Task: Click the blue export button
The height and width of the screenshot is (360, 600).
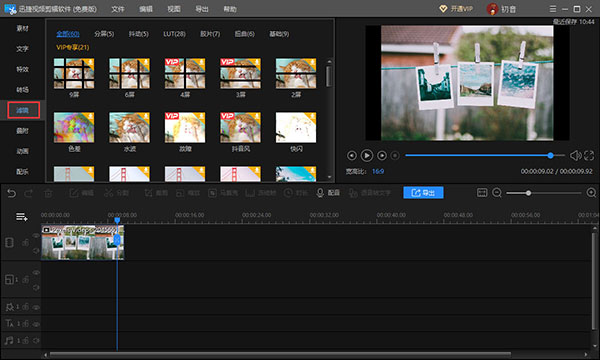Action: 423,193
